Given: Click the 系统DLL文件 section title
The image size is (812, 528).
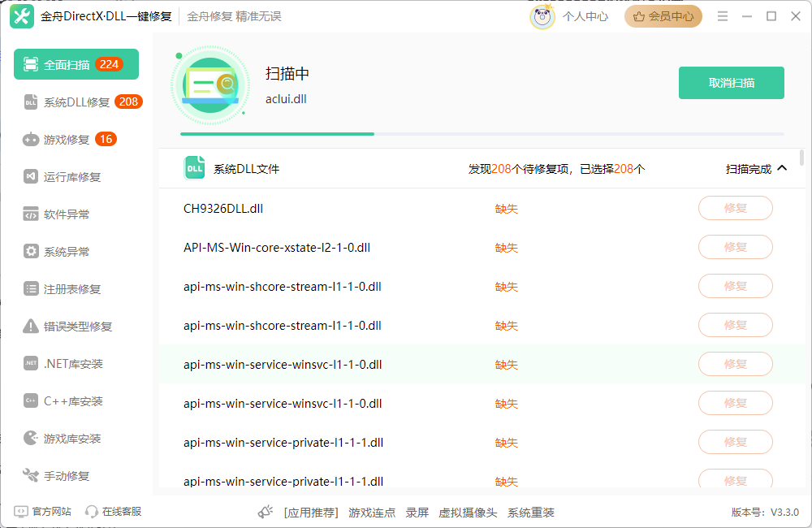Looking at the screenshot, I should click(x=247, y=169).
